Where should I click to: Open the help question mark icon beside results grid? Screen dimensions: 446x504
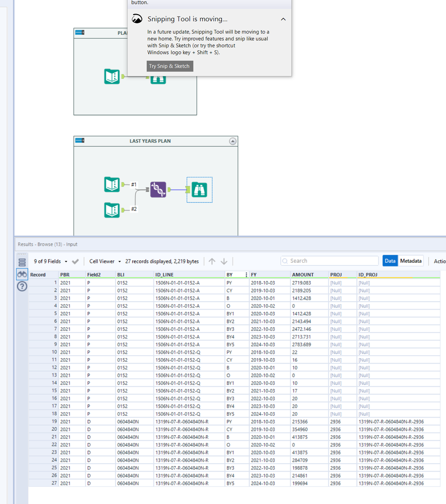coord(21,287)
